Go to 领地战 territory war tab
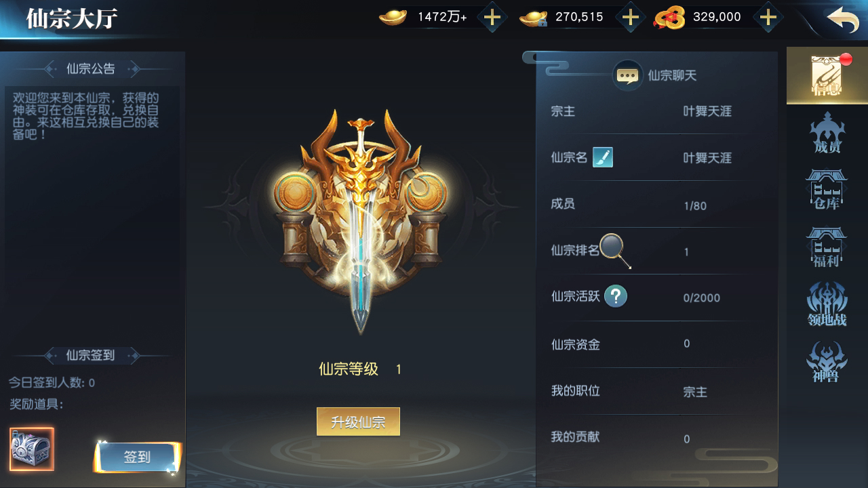Image resolution: width=868 pixels, height=488 pixels. point(827,304)
